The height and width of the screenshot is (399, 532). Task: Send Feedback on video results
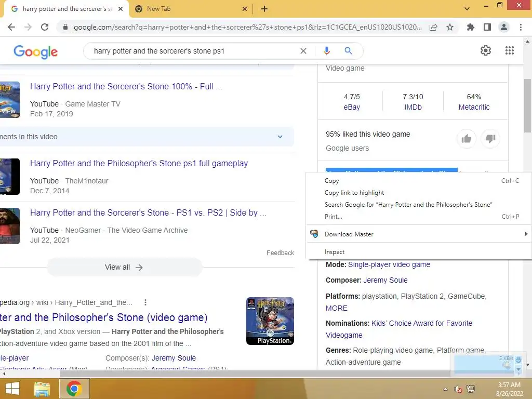pyautogui.click(x=280, y=253)
